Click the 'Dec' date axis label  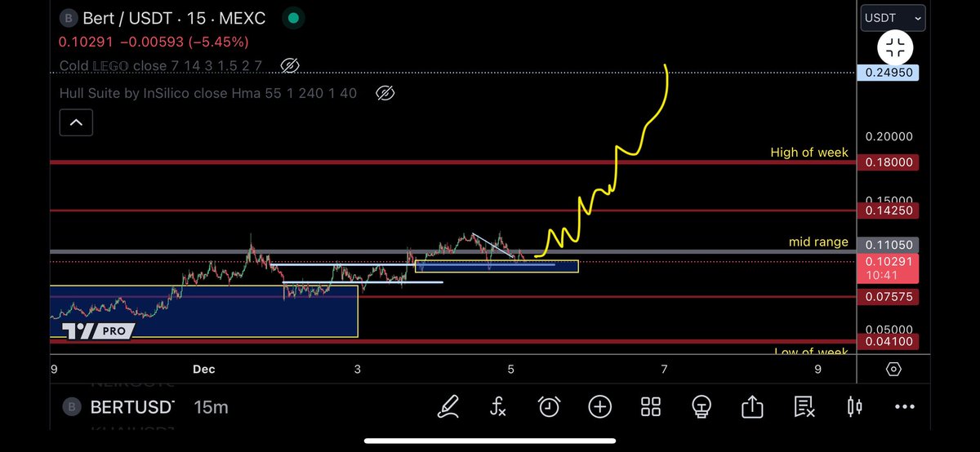(x=204, y=370)
